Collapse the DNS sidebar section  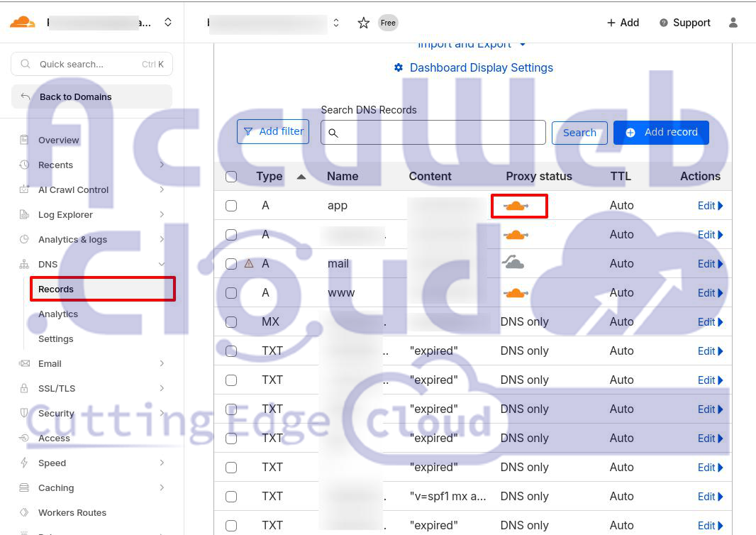pos(162,264)
